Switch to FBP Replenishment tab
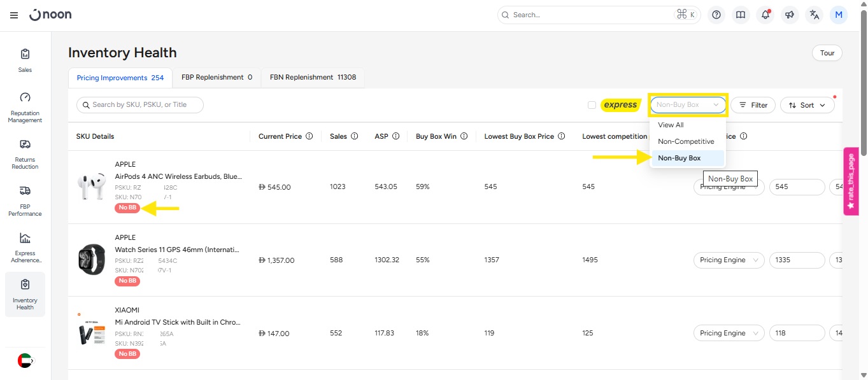 point(217,78)
